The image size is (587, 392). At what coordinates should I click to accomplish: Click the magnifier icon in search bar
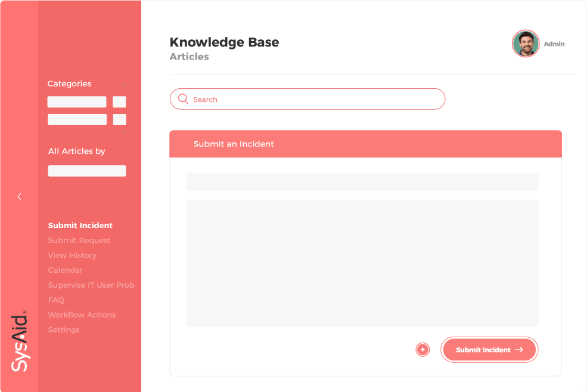(183, 99)
